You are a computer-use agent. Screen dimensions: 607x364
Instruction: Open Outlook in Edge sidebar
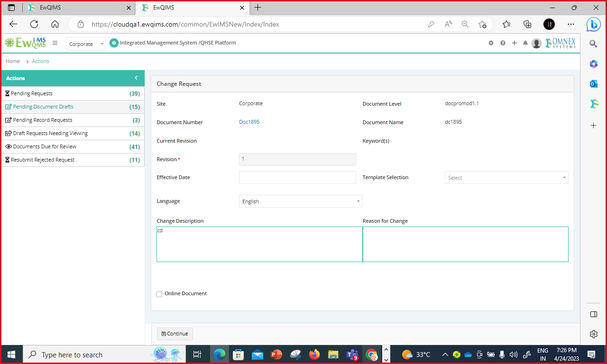tap(593, 84)
